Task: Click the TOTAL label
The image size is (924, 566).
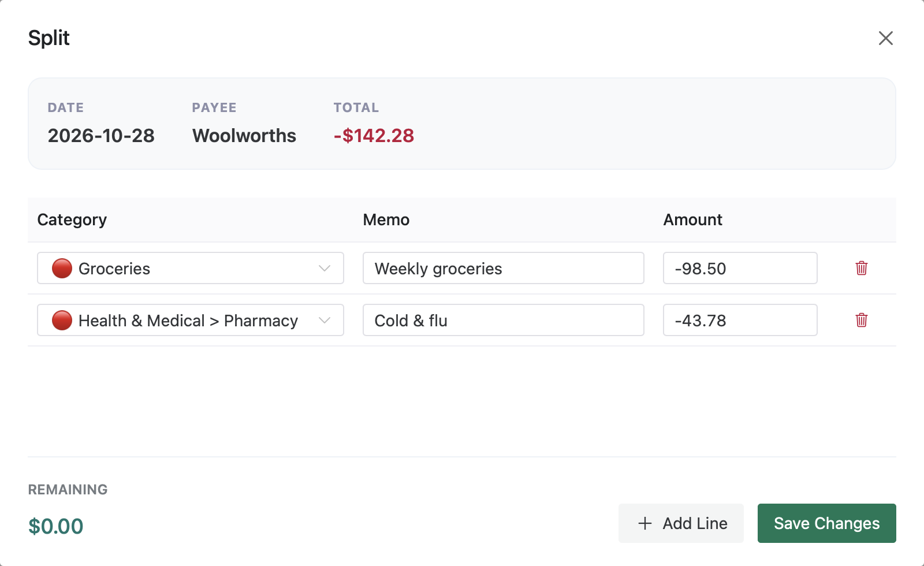Action: (356, 107)
